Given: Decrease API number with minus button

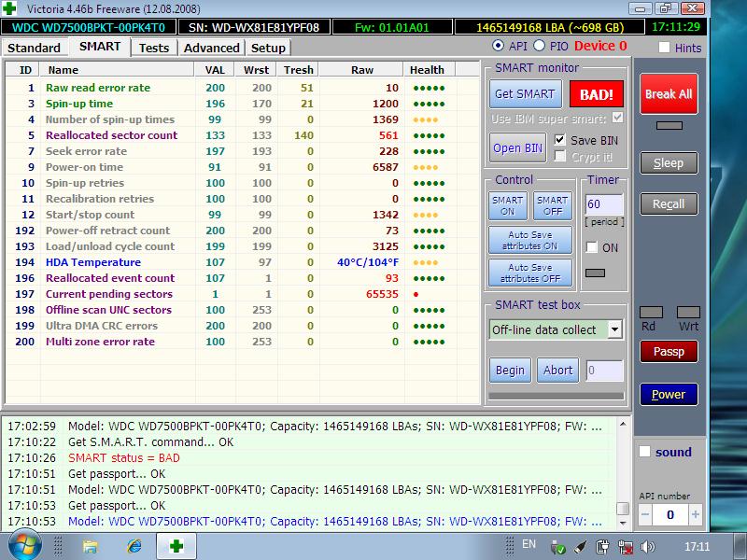Looking at the screenshot, I should click(645, 514).
